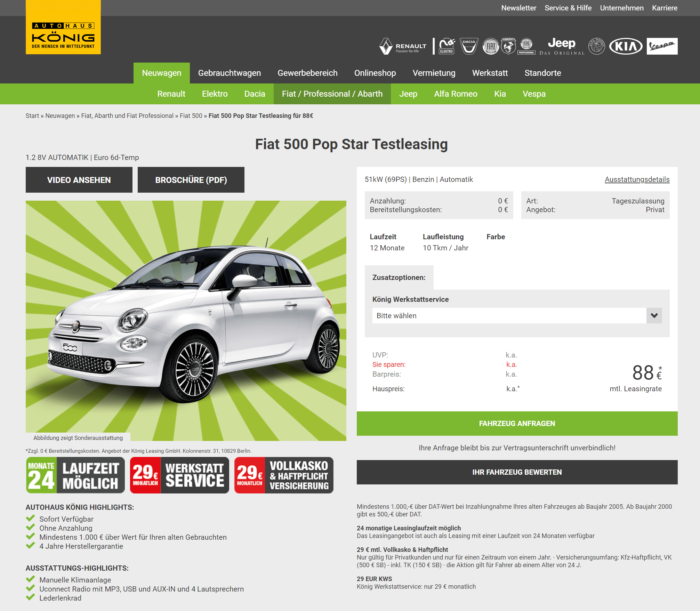
Task: Click the Abbildung zeigt Sonderausstattung caption
Action: click(78, 438)
